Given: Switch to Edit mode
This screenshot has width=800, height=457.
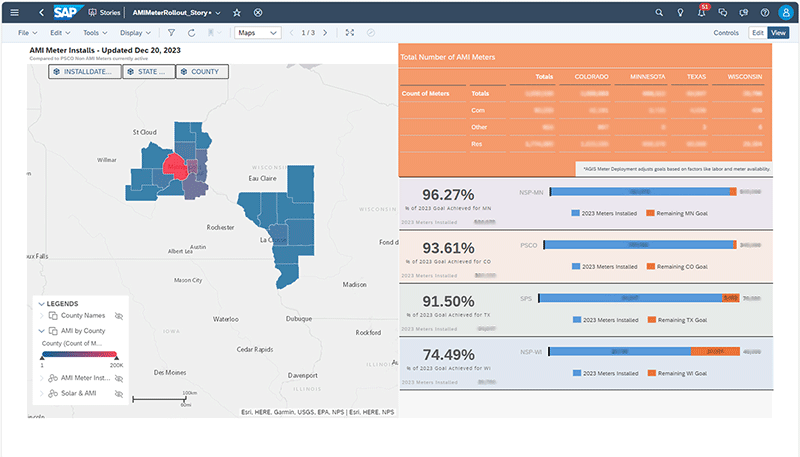Looking at the screenshot, I should click(x=757, y=33).
